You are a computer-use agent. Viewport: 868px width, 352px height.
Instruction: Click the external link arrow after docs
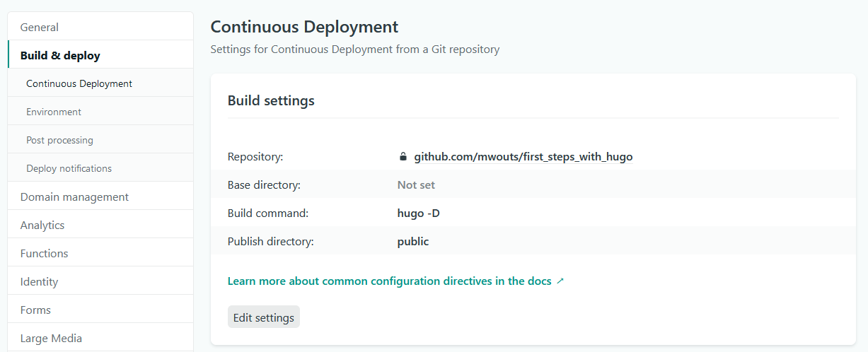(x=560, y=281)
